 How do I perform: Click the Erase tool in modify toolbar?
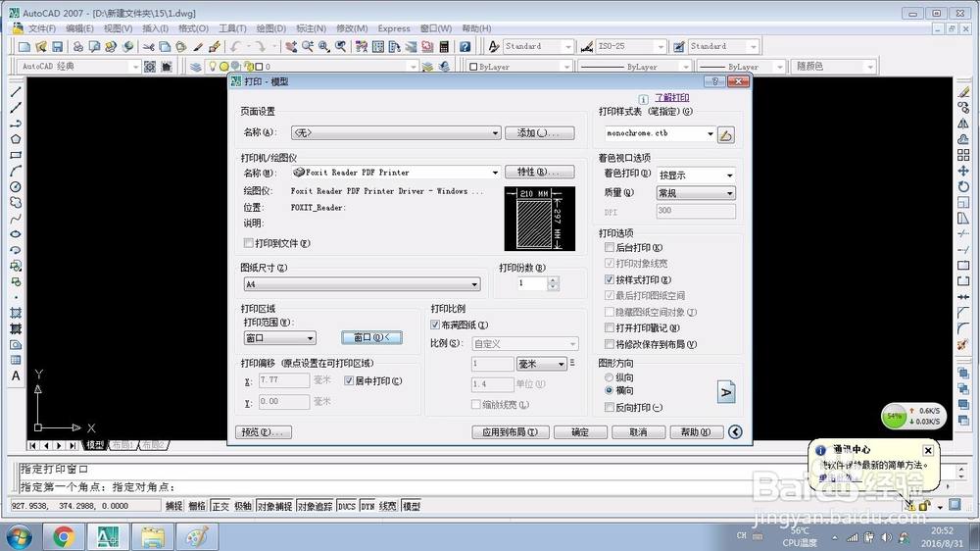tap(963, 92)
